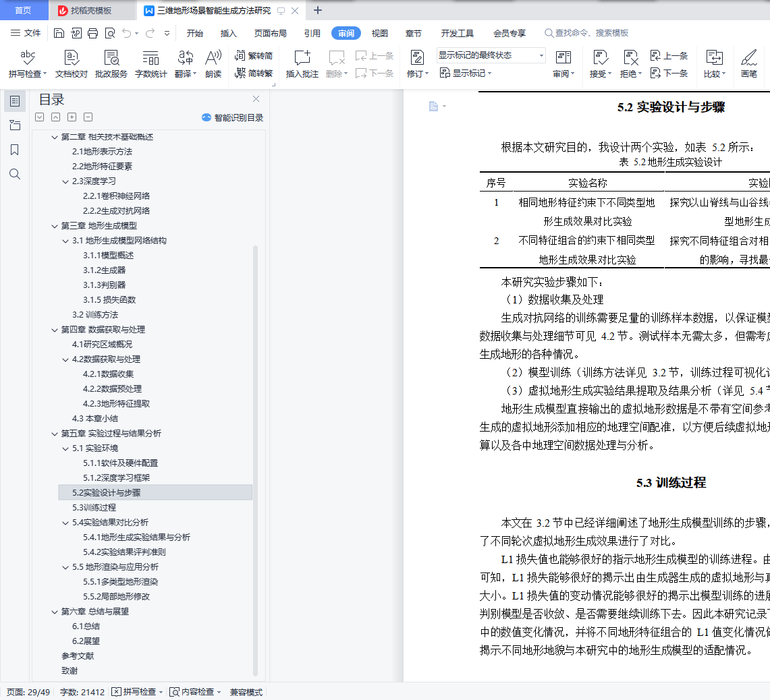
Task: Collapse 5.4实验结果对比分析 node
Action: tap(65, 523)
